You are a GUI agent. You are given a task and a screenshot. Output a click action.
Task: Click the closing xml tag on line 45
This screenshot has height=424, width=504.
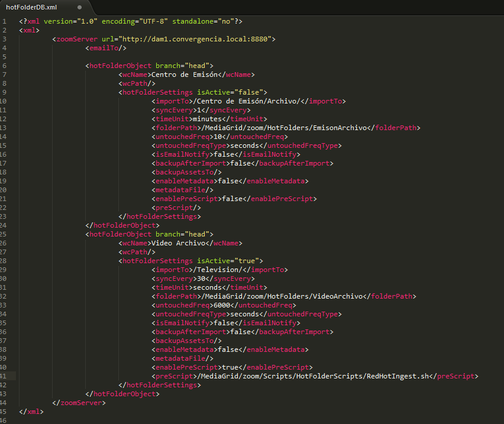coord(31,412)
